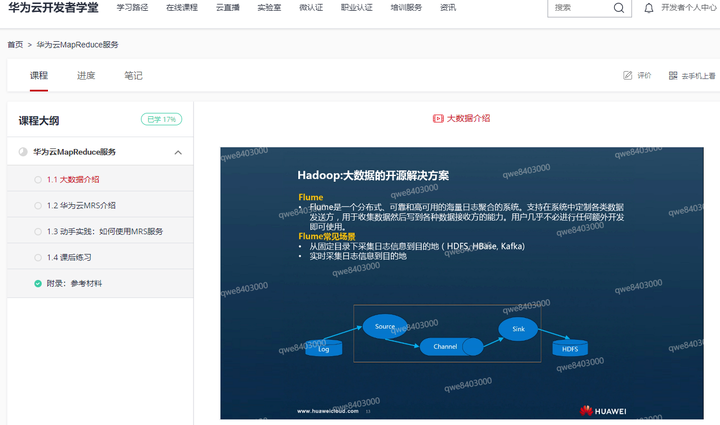Open lesson 1.1 大数据介绍
The image size is (720, 425).
[73, 179]
